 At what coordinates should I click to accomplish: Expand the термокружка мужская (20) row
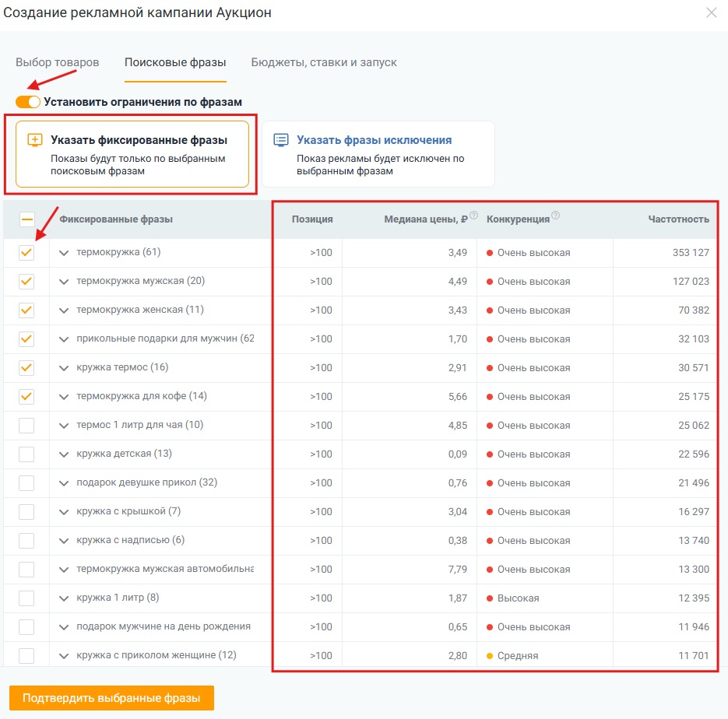point(64,282)
